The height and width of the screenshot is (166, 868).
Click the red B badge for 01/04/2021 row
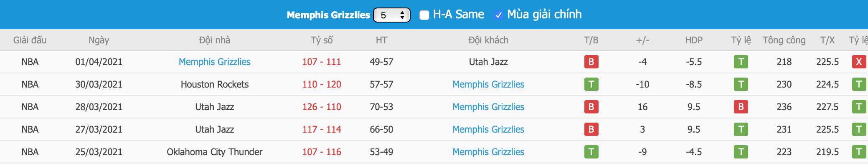[x=591, y=62]
